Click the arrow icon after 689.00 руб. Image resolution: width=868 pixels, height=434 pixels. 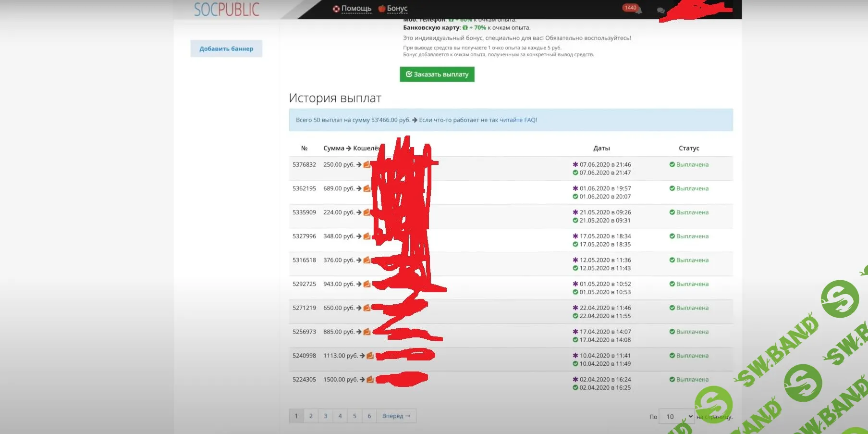click(x=359, y=188)
